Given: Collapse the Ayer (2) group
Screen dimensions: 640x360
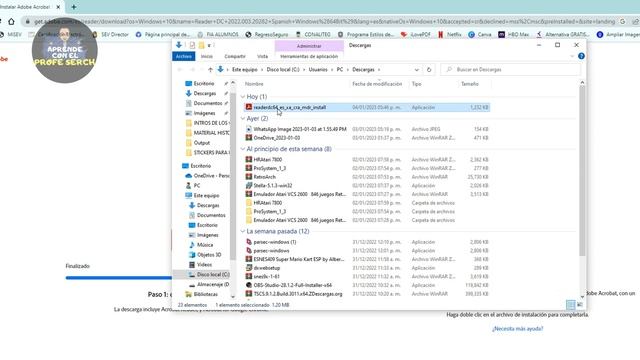Looking at the screenshot, I should coord(243,118).
